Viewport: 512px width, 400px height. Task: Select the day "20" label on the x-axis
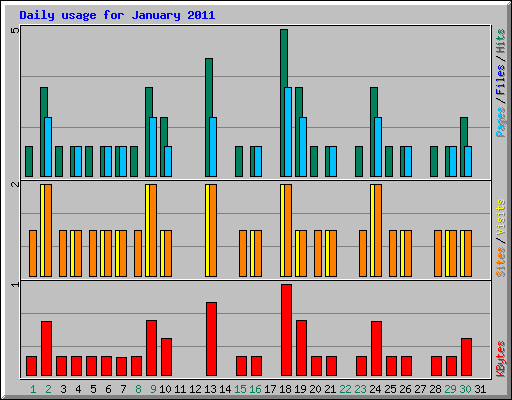coord(315,389)
